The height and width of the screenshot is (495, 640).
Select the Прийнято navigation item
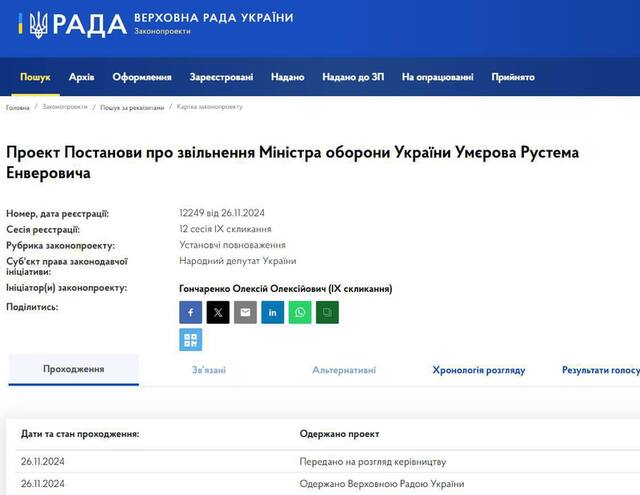tap(512, 77)
